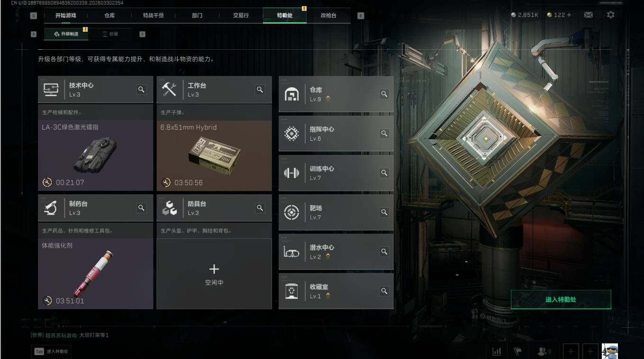Open statistics bar chart icon
The width and height of the screenshot is (644, 359).
pos(497,351)
